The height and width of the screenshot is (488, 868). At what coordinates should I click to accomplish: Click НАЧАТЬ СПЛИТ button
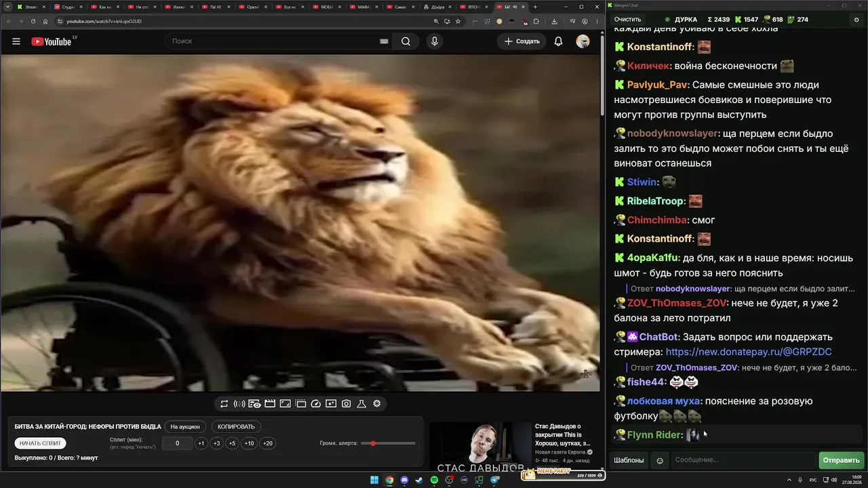click(41, 443)
